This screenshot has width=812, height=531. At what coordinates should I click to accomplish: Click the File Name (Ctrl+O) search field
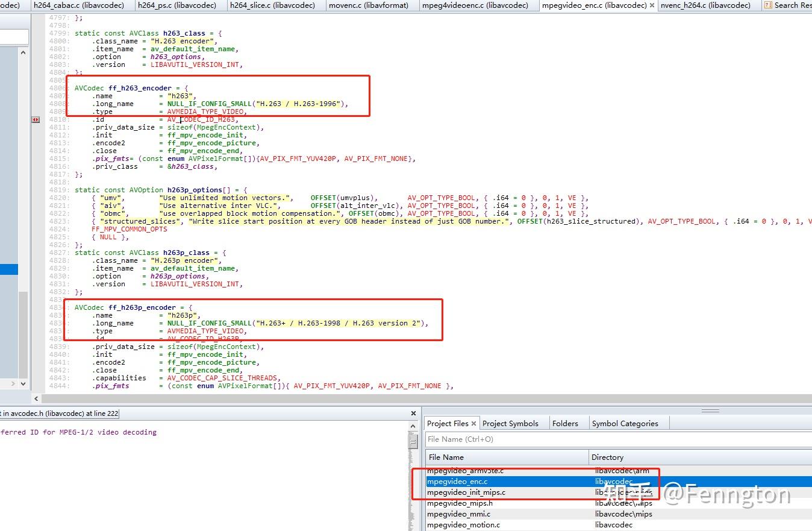618,439
